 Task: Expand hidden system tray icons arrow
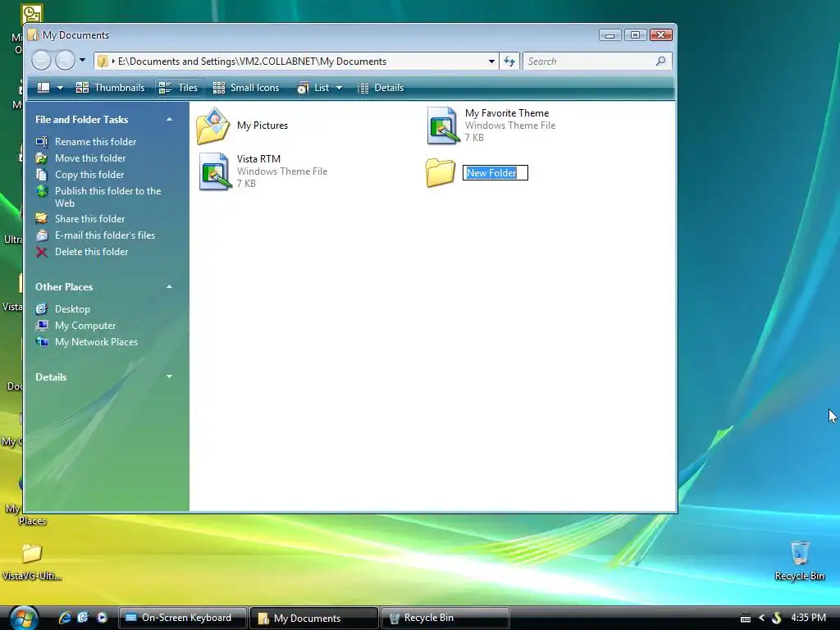761,619
